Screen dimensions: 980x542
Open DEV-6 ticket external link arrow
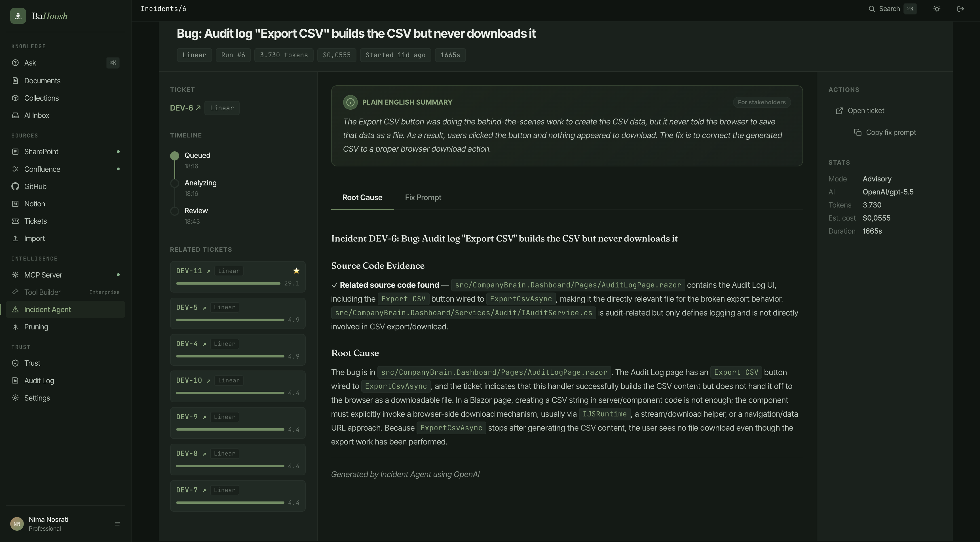tap(198, 108)
